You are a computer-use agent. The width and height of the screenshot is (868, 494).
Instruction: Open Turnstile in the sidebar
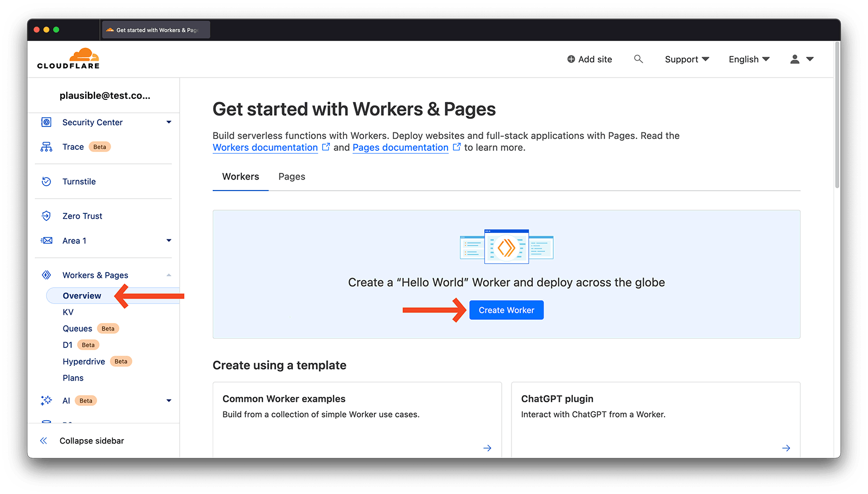[x=79, y=181]
